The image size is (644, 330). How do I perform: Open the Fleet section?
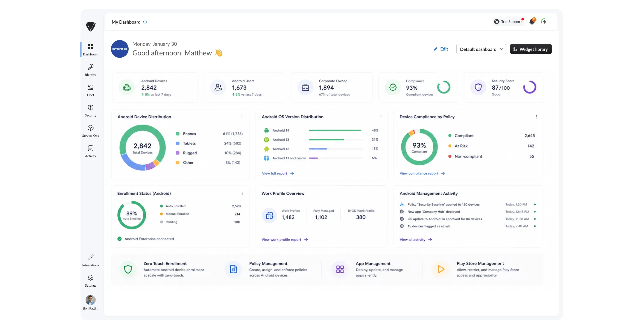pyautogui.click(x=91, y=90)
